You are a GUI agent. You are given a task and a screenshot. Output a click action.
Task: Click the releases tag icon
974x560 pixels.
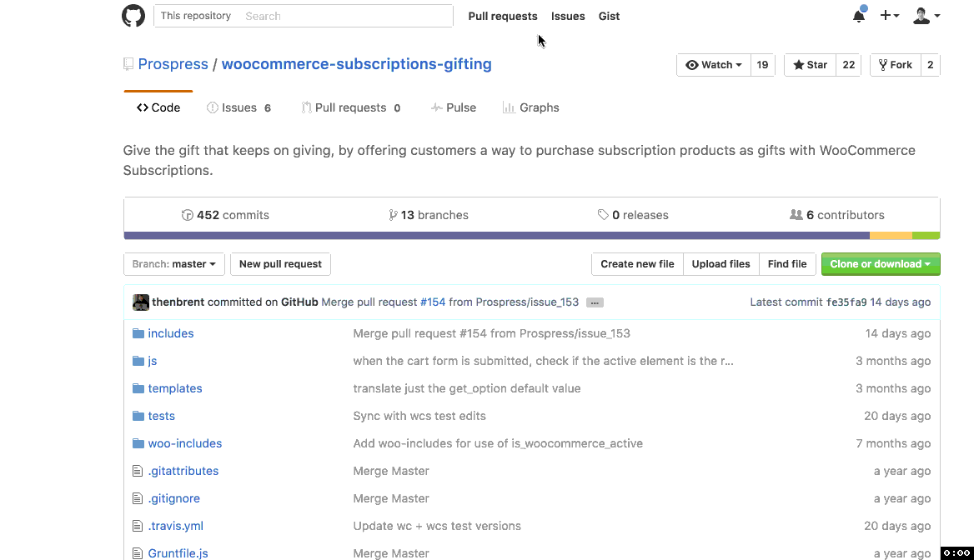603,215
